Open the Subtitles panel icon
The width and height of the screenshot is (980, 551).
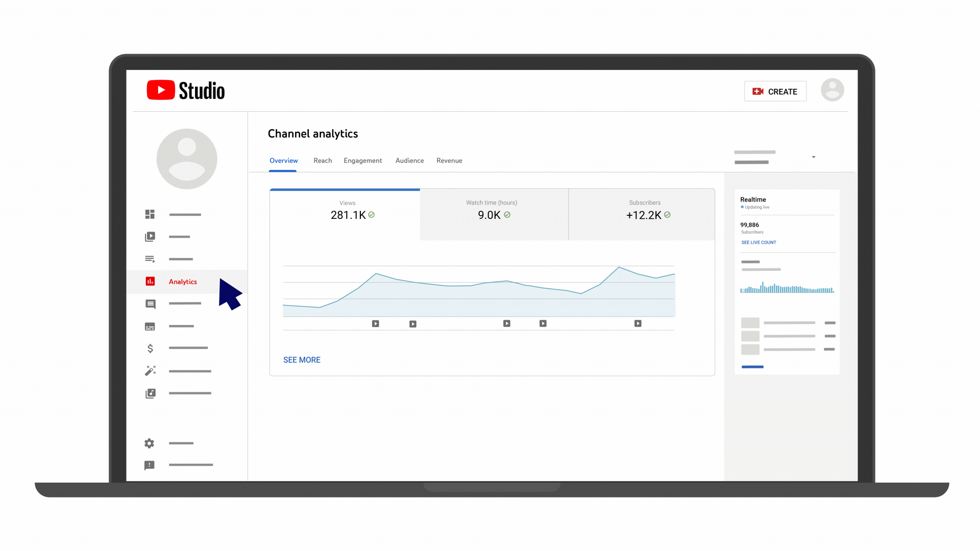[150, 325]
